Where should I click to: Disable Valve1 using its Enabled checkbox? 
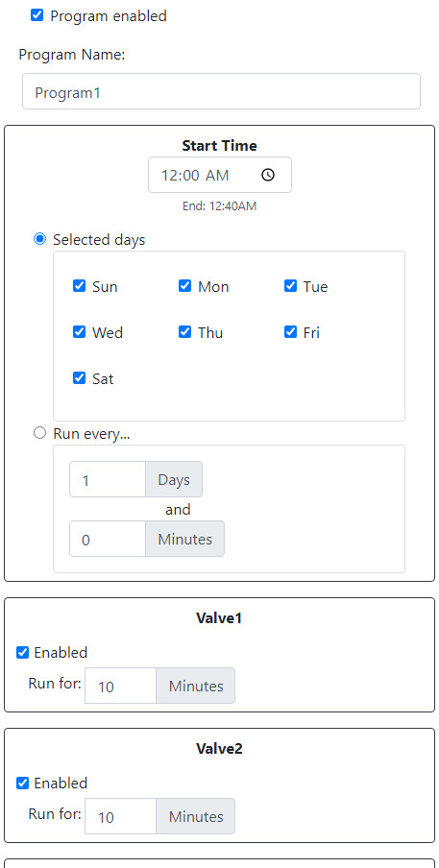pos(23,653)
